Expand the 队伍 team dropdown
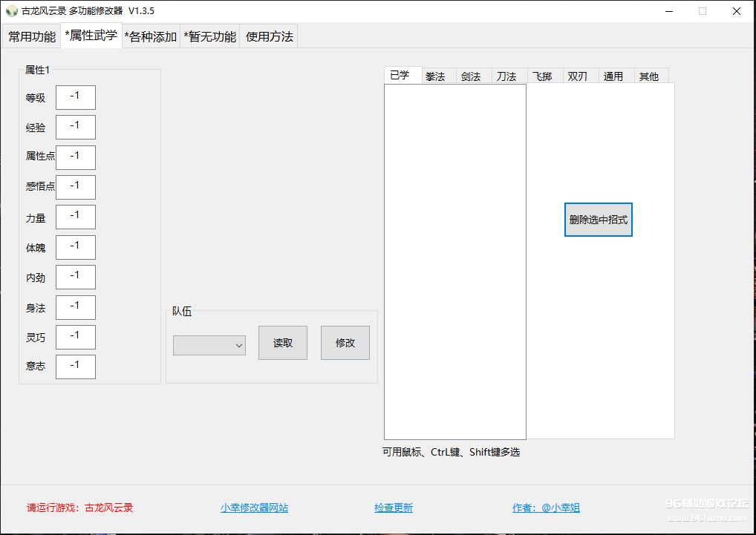 click(209, 345)
